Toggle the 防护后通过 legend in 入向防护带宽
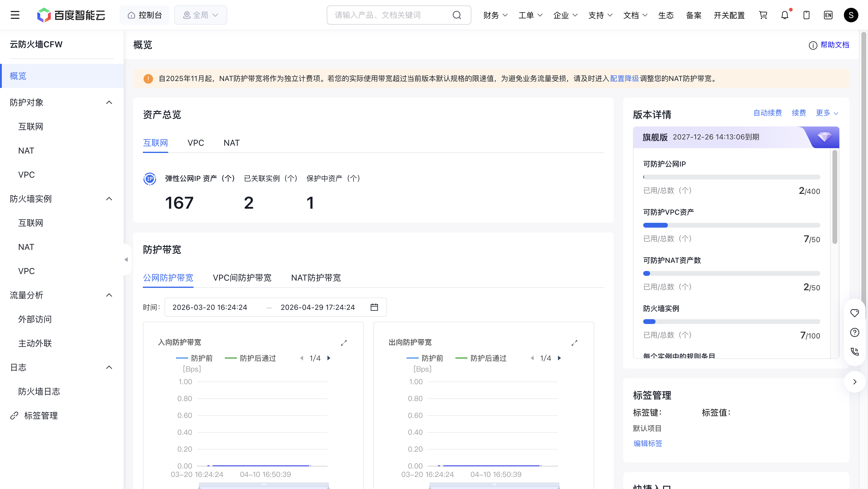 pos(250,358)
